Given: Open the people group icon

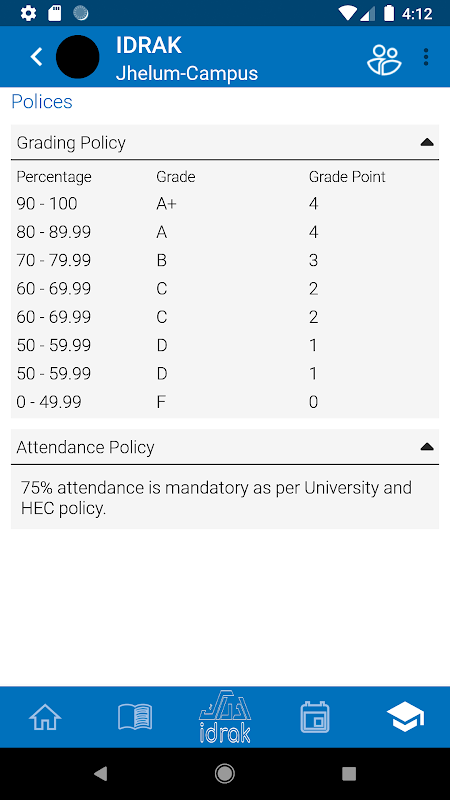Looking at the screenshot, I should 384,60.
